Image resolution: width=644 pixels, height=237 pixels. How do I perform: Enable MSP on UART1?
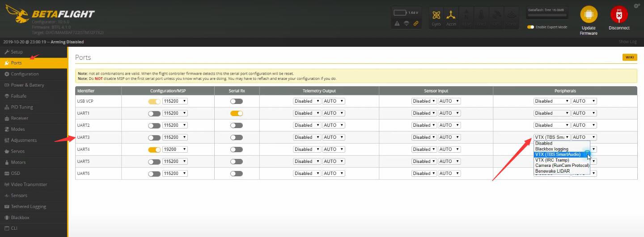click(x=154, y=113)
